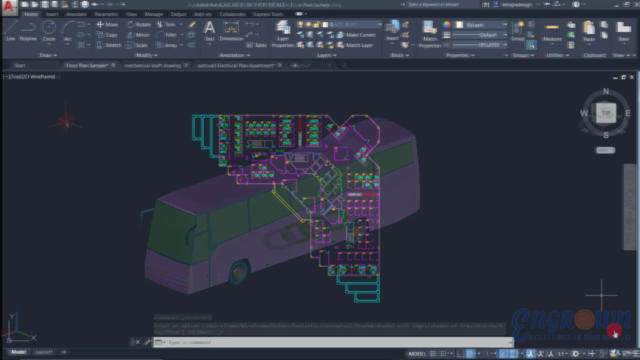
Task: Click the Erase tool icon
Action: [x=191, y=24]
